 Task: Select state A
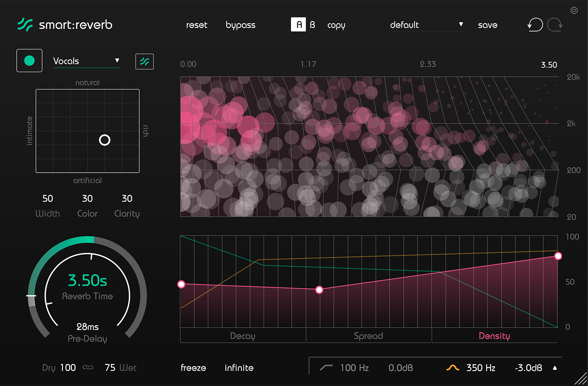tap(298, 25)
